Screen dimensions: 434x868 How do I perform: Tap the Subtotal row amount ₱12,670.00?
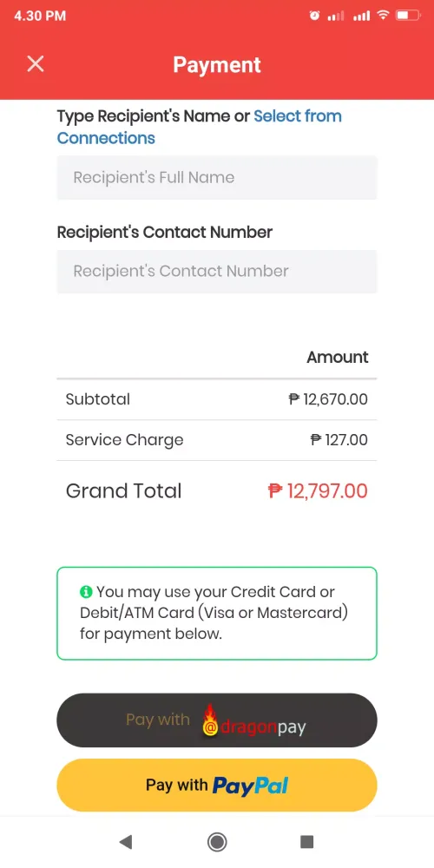[x=328, y=399]
